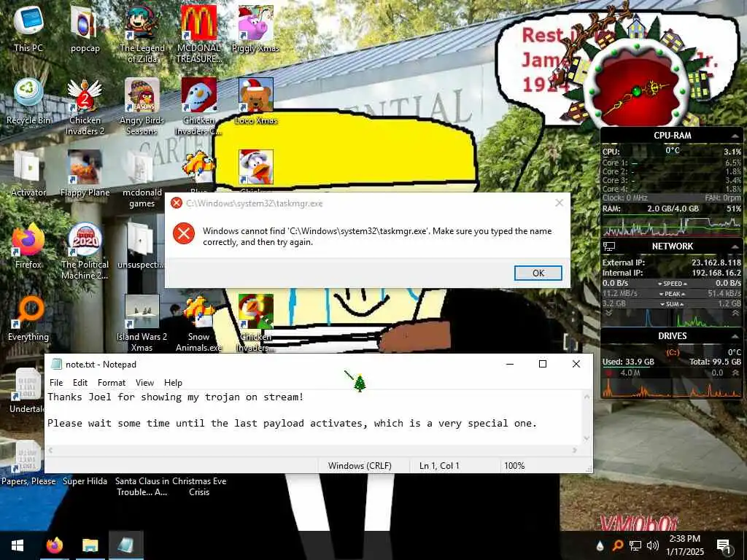Screen dimensions: 747x560
Task: Collapse the NETWORK gadget section
Action: [x=735, y=246]
